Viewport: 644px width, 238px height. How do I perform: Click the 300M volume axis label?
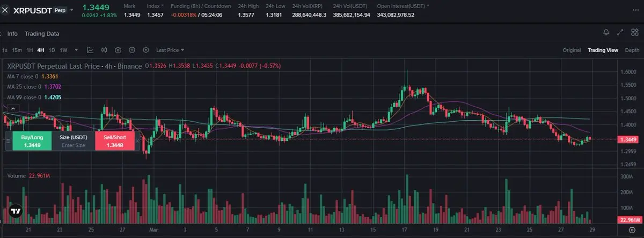(628, 176)
